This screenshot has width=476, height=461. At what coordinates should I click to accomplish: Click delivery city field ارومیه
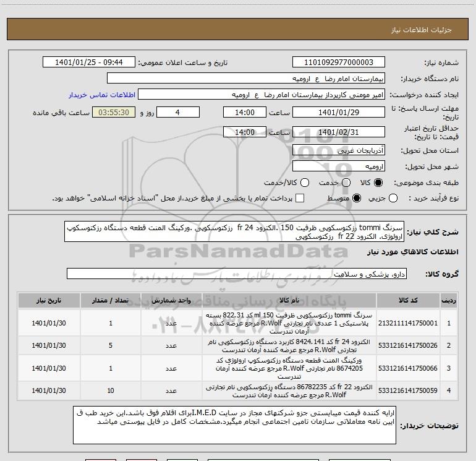point(339,166)
